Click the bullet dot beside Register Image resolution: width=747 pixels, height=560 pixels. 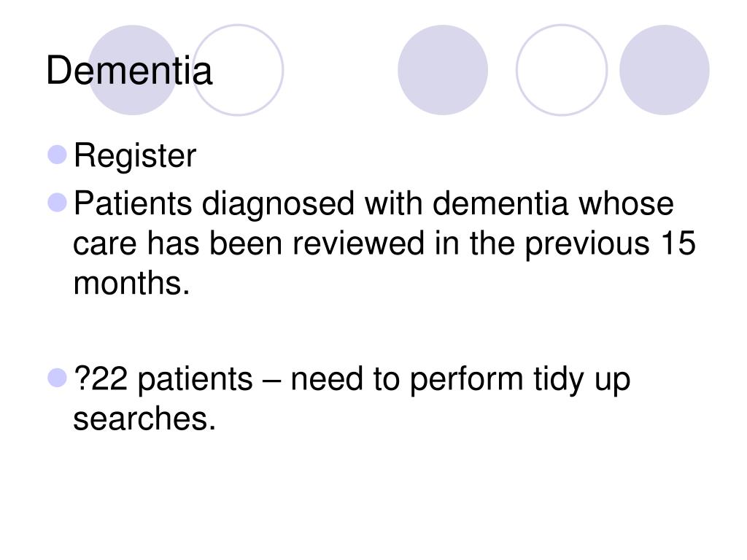point(58,155)
